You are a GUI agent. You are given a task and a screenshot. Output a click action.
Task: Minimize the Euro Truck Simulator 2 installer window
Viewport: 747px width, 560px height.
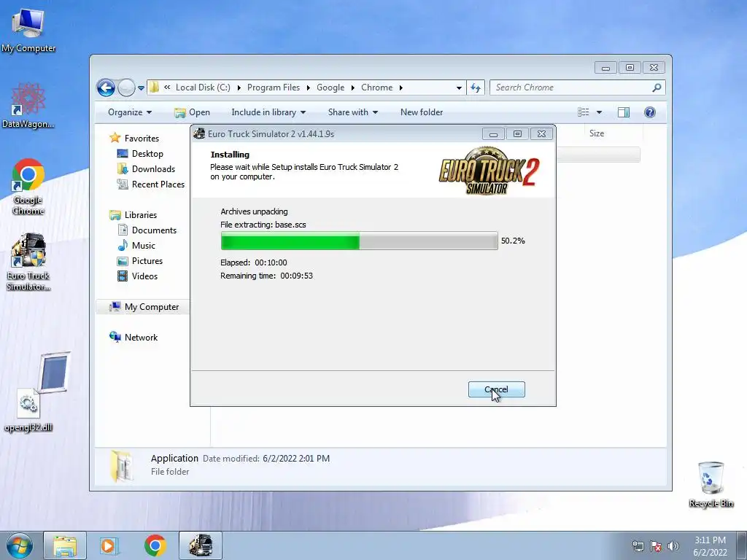(493, 134)
